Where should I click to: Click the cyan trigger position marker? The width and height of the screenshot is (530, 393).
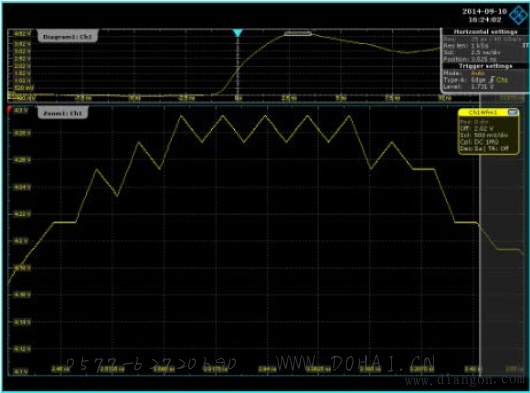point(238,33)
